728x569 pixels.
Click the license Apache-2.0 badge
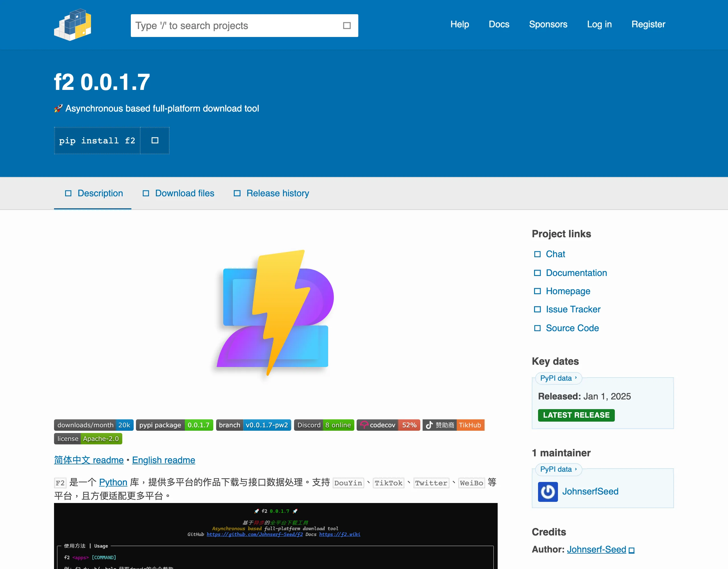tap(88, 439)
